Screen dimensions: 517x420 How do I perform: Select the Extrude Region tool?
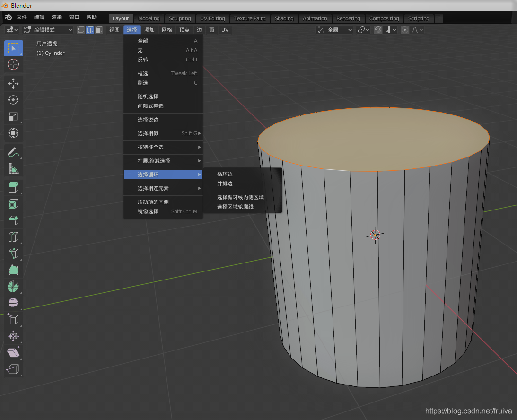tap(13, 188)
